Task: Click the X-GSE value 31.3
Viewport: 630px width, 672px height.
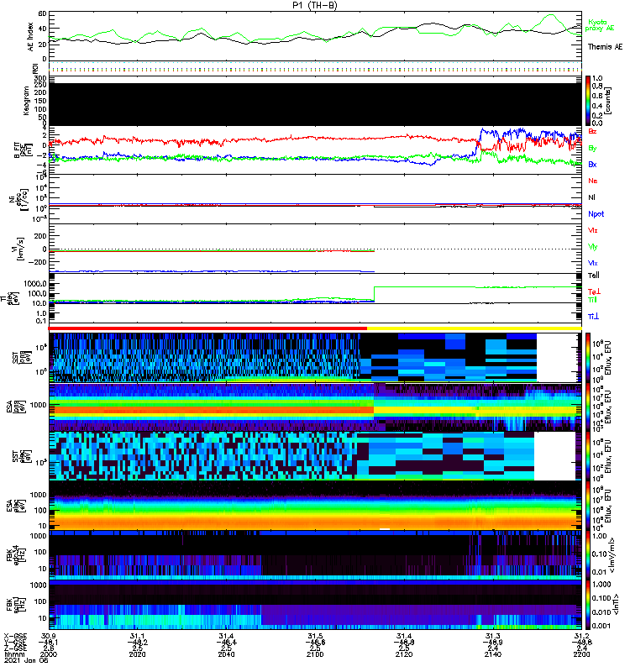Action: [493, 636]
